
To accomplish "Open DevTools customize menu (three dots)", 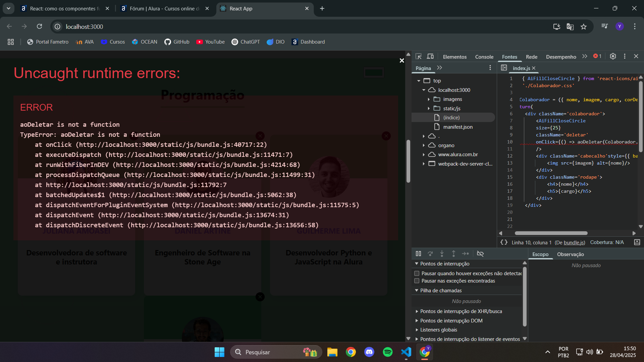I will 625,56.
